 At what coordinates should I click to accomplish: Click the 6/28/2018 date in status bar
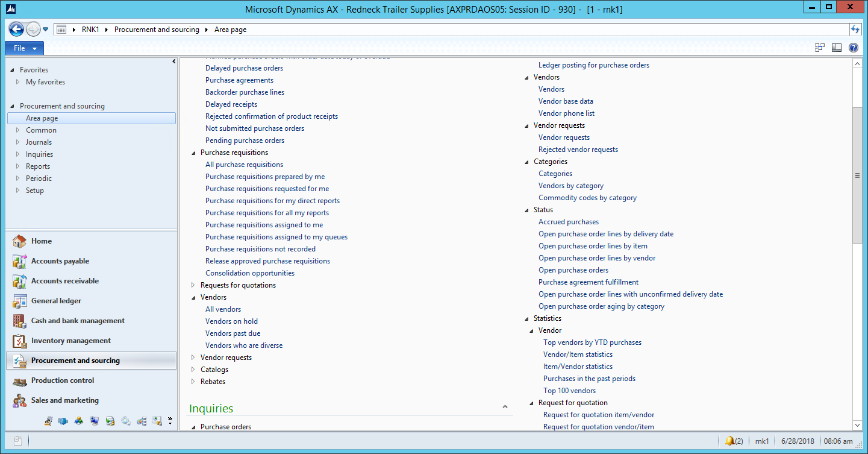pos(797,441)
